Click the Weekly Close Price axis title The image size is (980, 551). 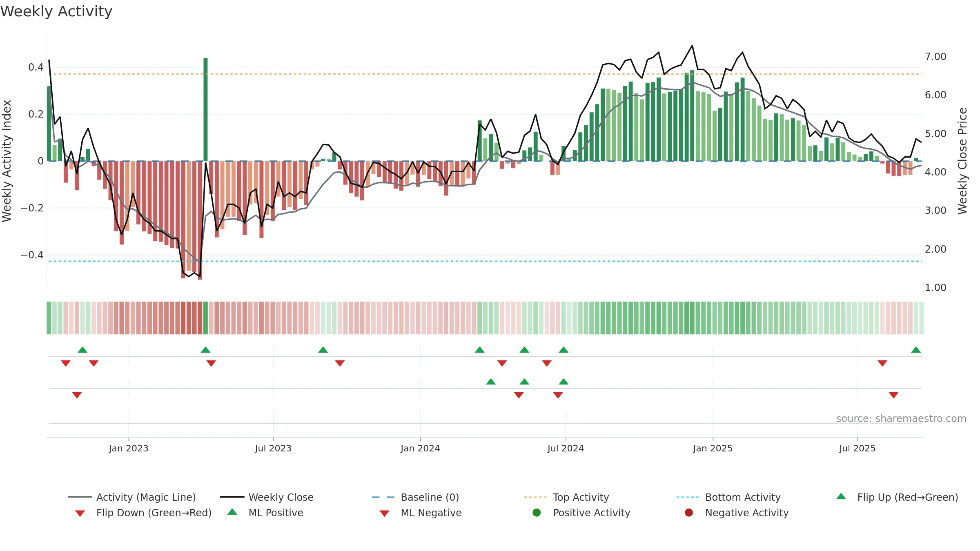coord(962,161)
